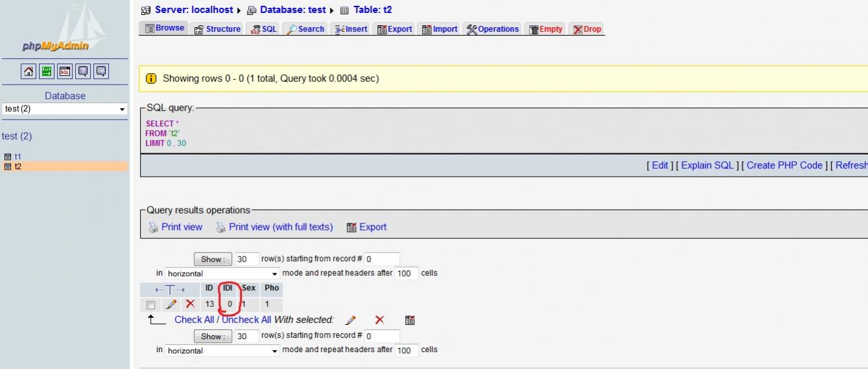Click the red Empty tab

click(545, 29)
